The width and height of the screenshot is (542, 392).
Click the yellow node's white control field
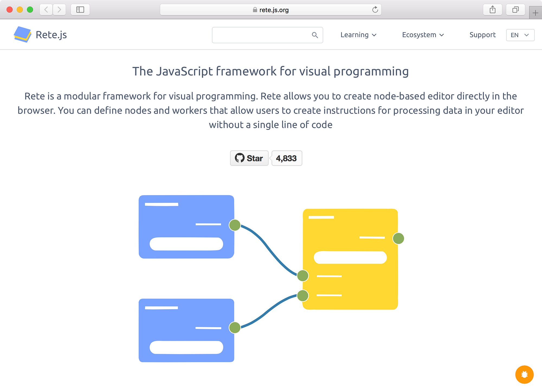coord(350,257)
